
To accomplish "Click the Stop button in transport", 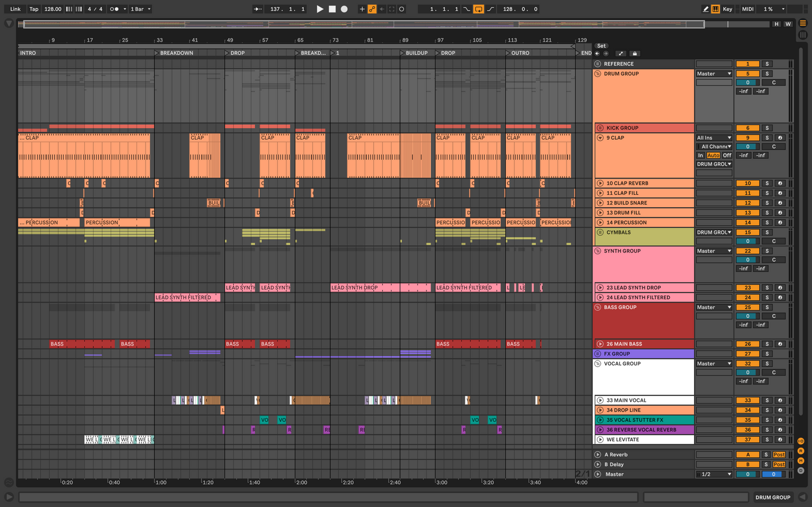I will pyautogui.click(x=332, y=9).
